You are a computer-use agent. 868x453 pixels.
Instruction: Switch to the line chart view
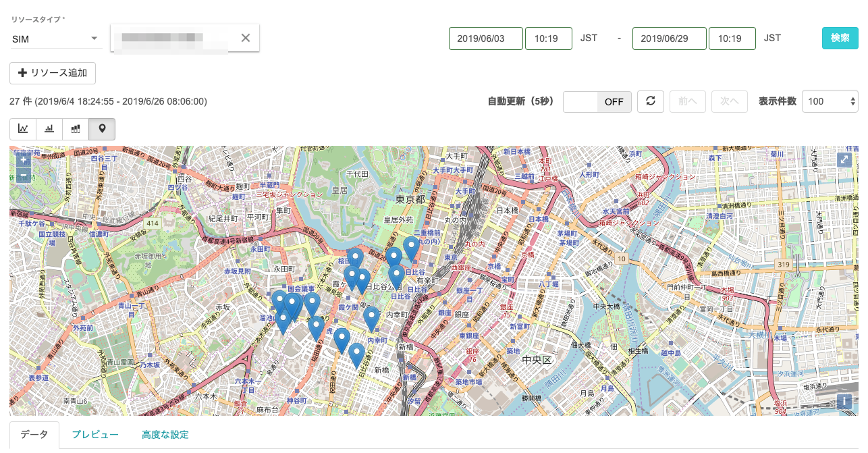point(23,129)
